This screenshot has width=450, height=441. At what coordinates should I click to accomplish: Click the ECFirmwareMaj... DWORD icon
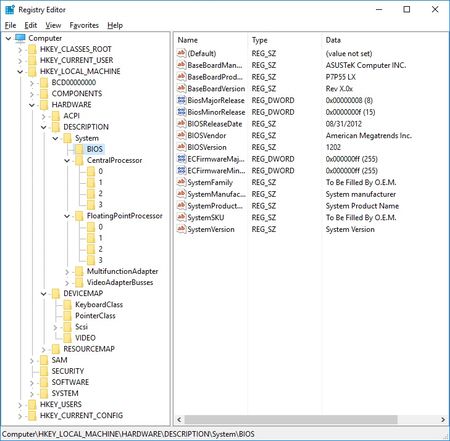coord(181,159)
